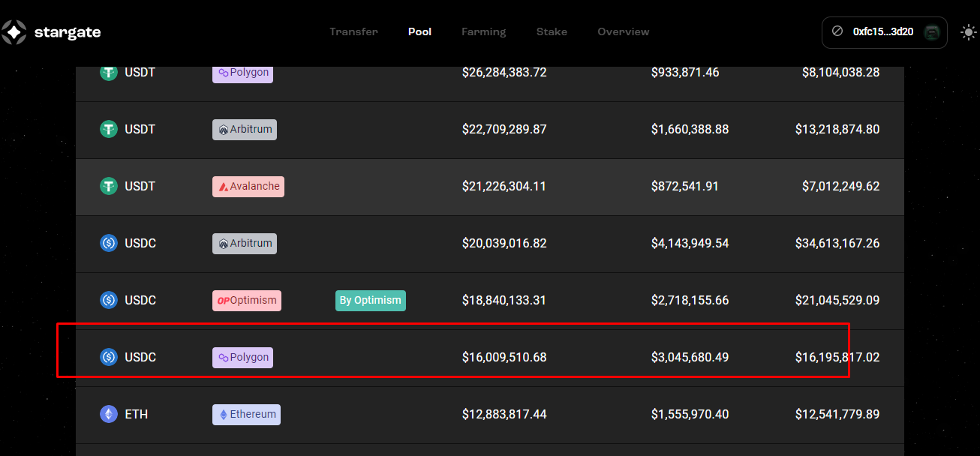Click the ETH token name label
The image size is (980, 456).
coord(137,414)
